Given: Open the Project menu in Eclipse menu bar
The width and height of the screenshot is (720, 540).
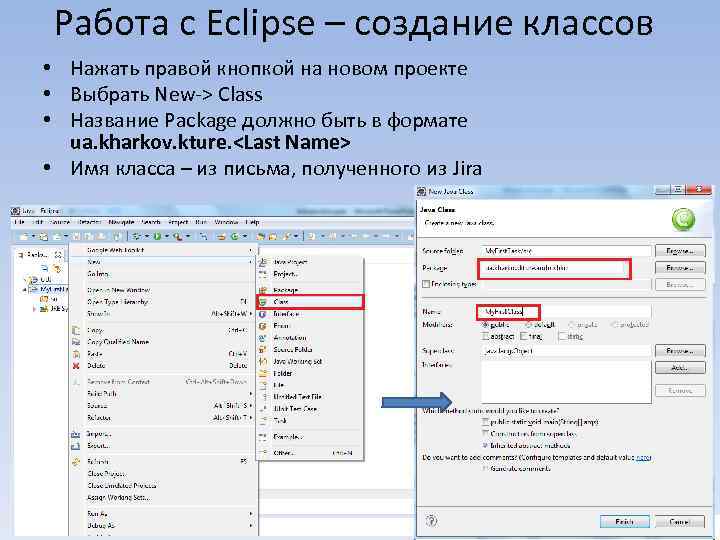Looking at the screenshot, I should (178, 222).
